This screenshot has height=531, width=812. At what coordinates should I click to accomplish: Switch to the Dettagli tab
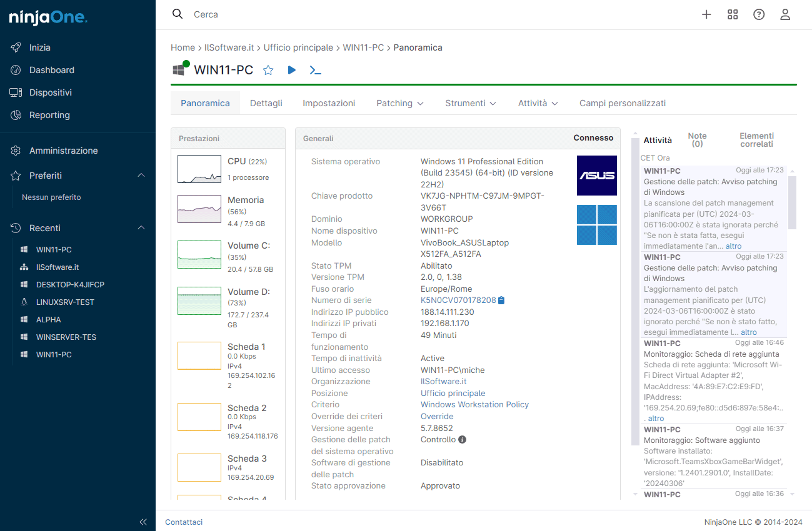pyautogui.click(x=266, y=103)
